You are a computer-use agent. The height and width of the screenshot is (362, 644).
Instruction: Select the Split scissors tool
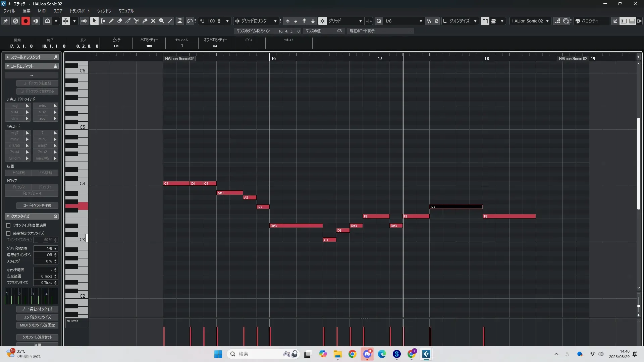(137, 21)
